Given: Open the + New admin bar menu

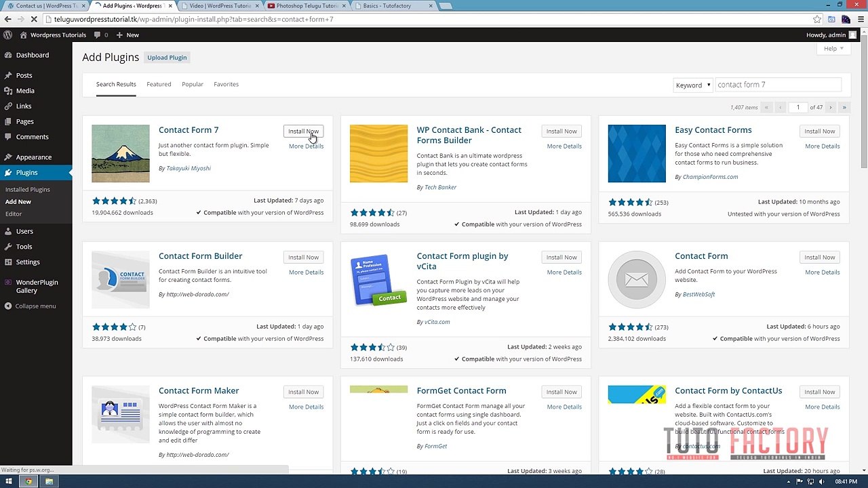Looking at the screenshot, I should pyautogui.click(x=127, y=35).
